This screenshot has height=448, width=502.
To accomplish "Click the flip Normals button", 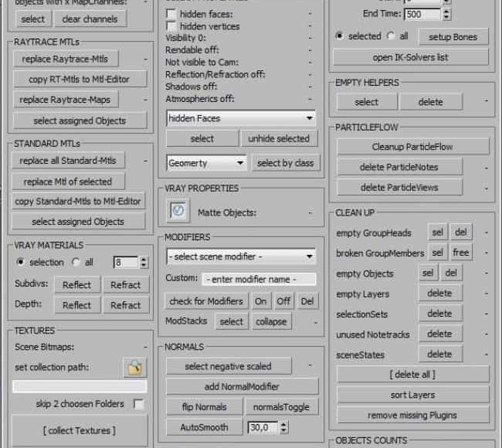I will pos(203,407).
